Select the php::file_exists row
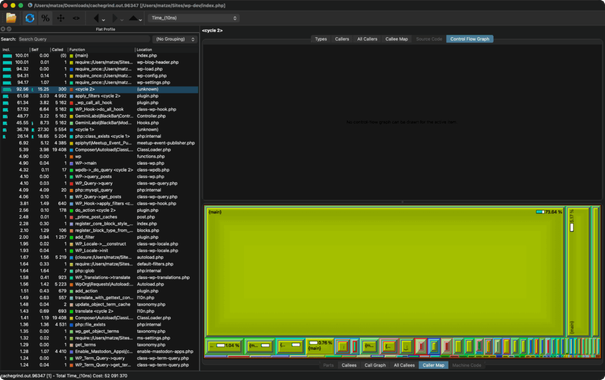The width and height of the screenshot is (605, 380). click(x=99, y=324)
